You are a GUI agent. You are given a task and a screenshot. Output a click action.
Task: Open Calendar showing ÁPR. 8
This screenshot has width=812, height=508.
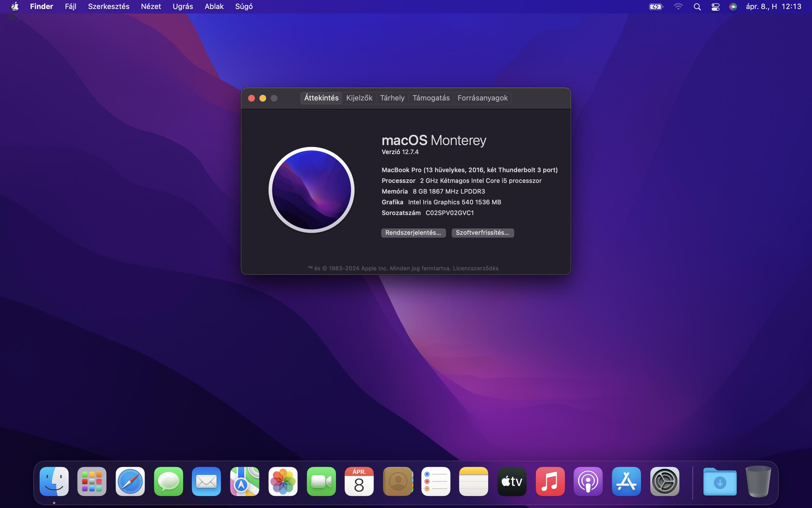point(359,481)
